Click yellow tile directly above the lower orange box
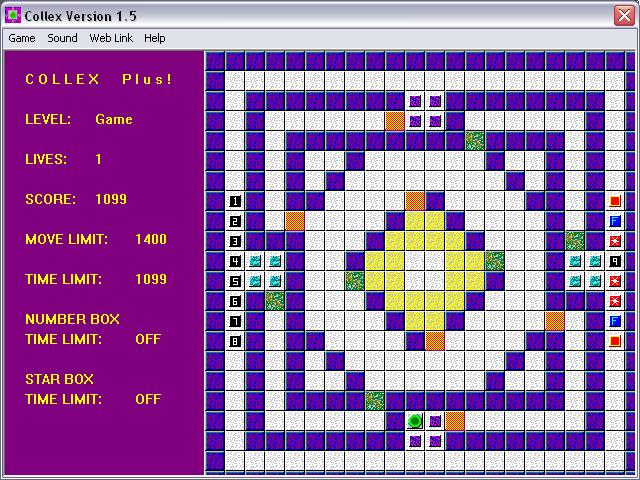640x480 pixels. pos(435,321)
